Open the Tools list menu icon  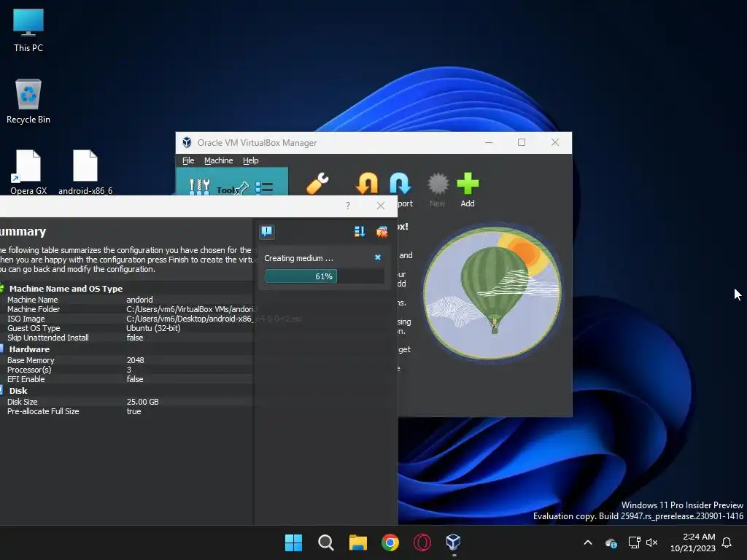[264, 189]
